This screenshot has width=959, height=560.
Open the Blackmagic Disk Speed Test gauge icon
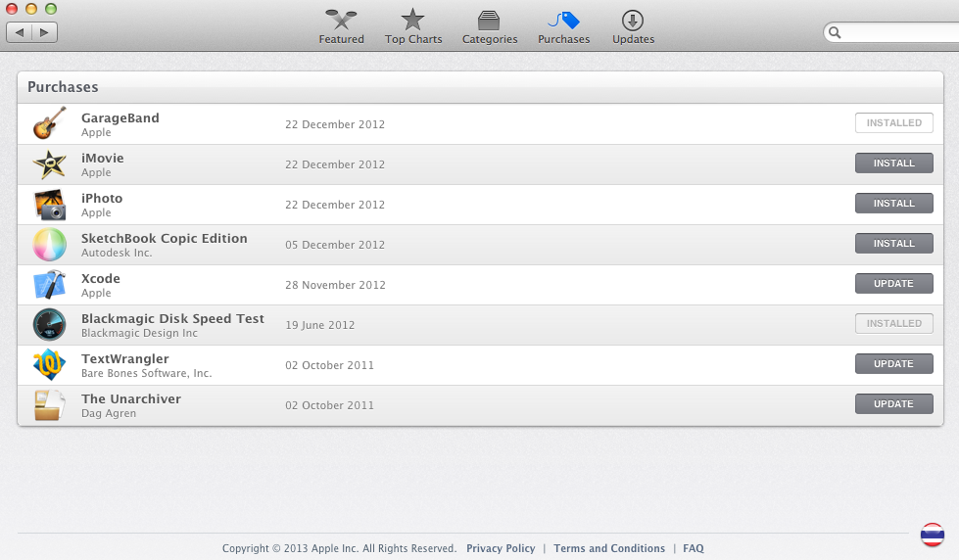(x=49, y=325)
